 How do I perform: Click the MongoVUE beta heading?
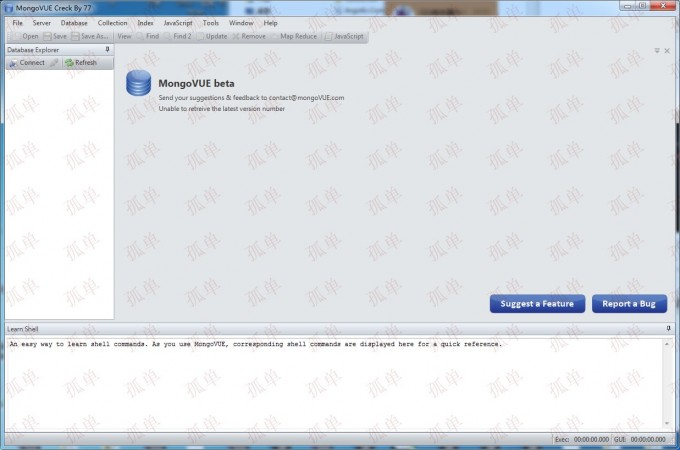196,83
